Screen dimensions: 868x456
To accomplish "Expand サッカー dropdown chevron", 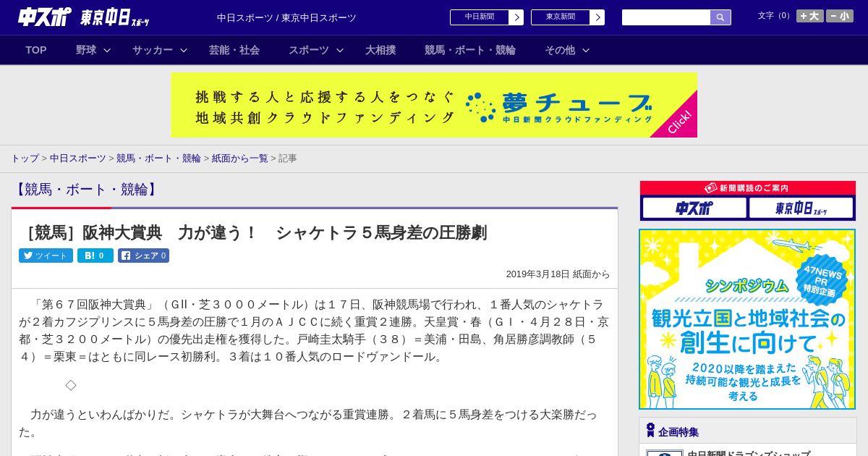I will (184, 50).
